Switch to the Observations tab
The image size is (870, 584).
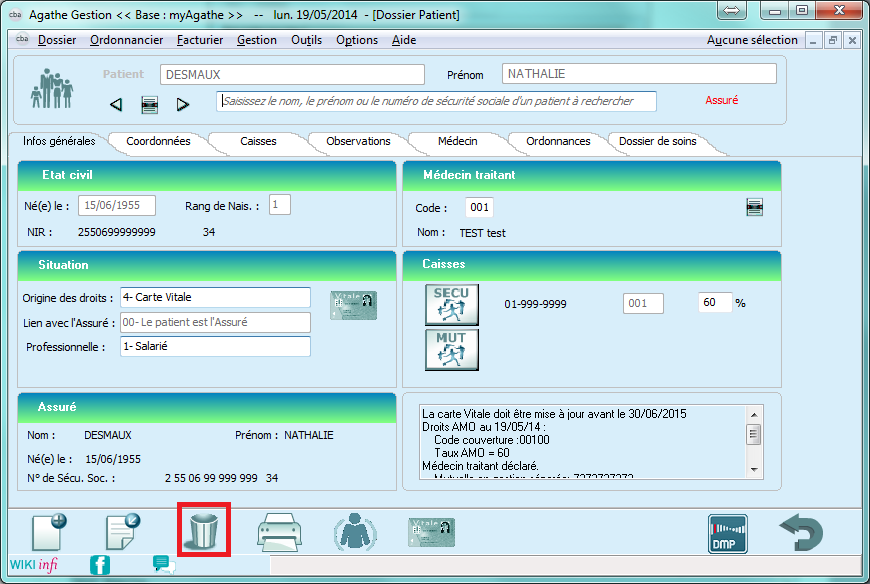point(358,141)
